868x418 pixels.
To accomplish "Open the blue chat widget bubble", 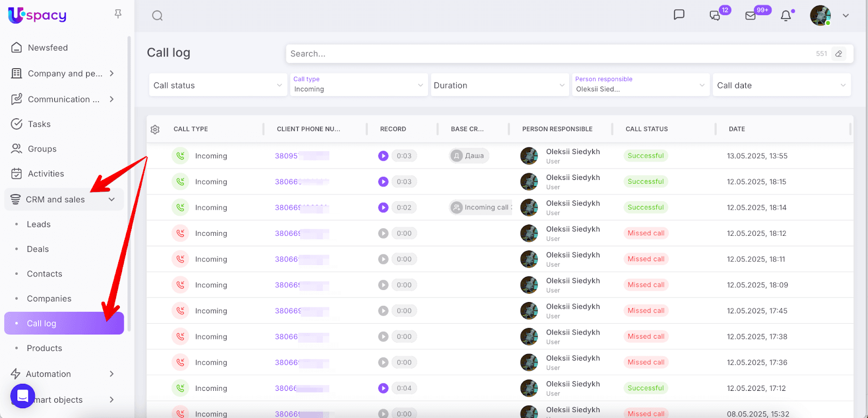I will point(23,396).
